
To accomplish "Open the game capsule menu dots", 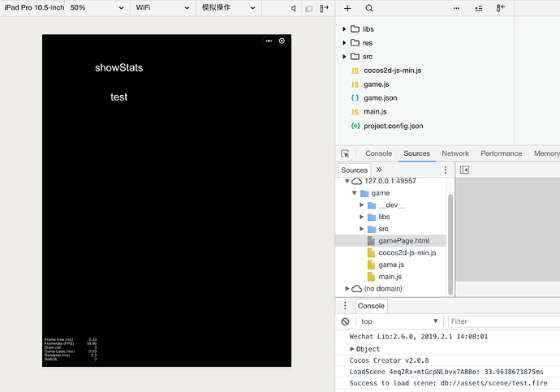I will point(269,41).
